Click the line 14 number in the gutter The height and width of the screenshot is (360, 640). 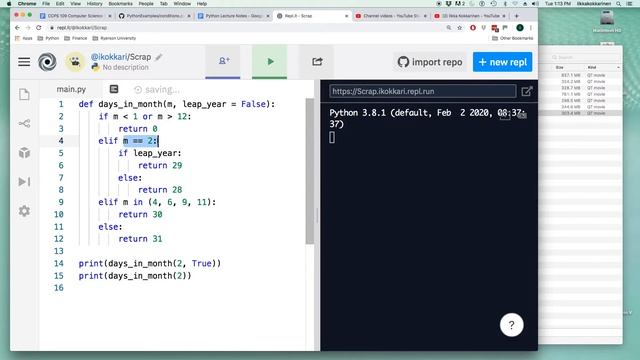(x=58, y=263)
